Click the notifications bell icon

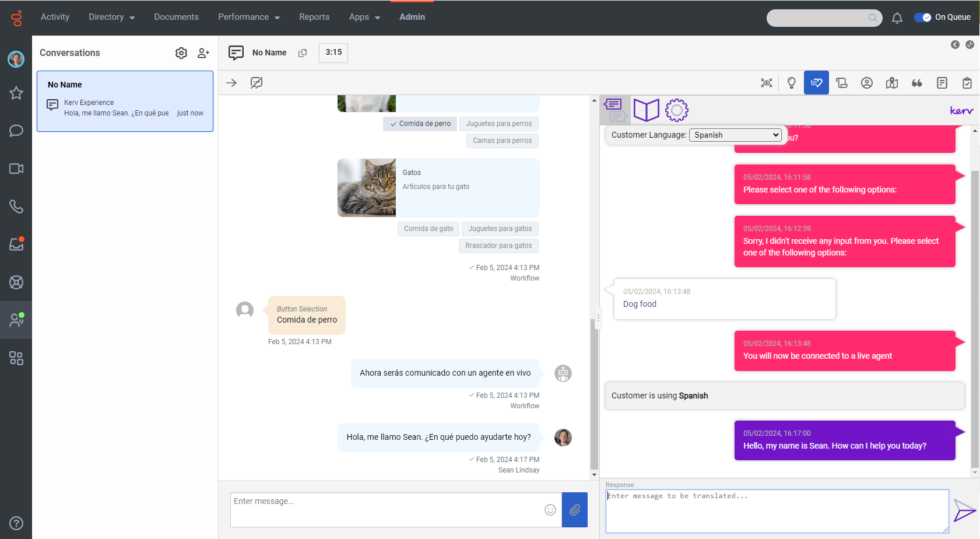(x=897, y=18)
